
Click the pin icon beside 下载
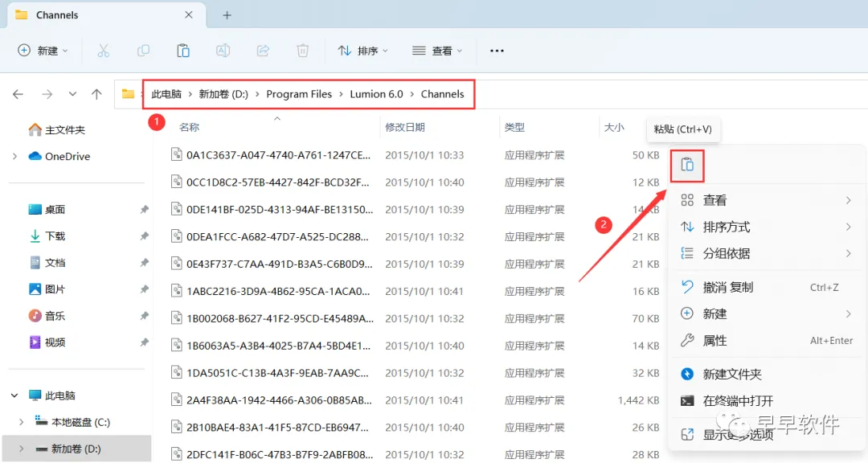[144, 236]
